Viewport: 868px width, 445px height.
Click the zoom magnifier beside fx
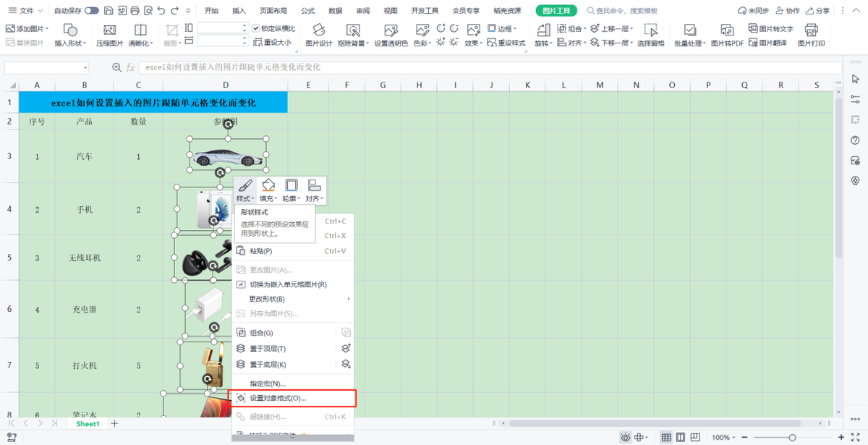pyautogui.click(x=117, y=67)
